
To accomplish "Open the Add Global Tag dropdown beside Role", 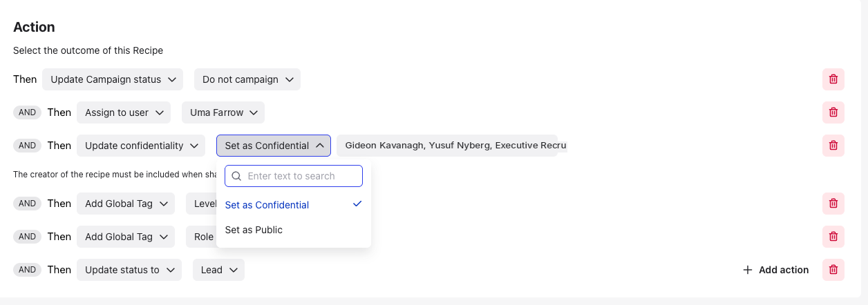I will click(126, 237).
